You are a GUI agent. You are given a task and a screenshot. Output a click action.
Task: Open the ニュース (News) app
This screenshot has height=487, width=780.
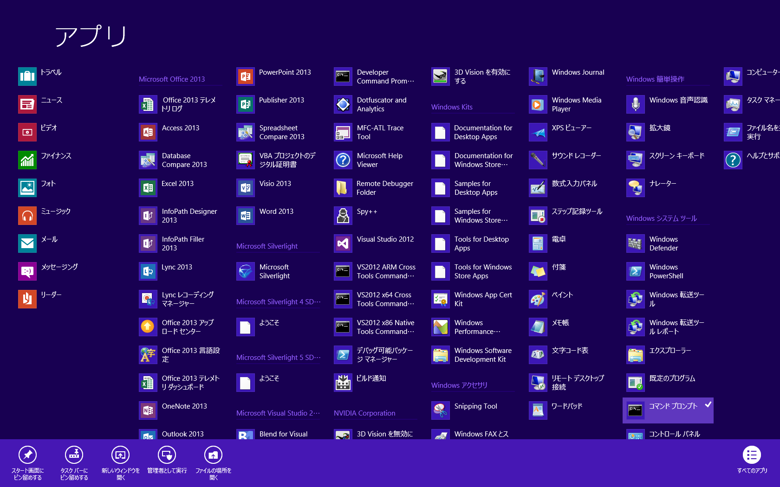[40, 104]
